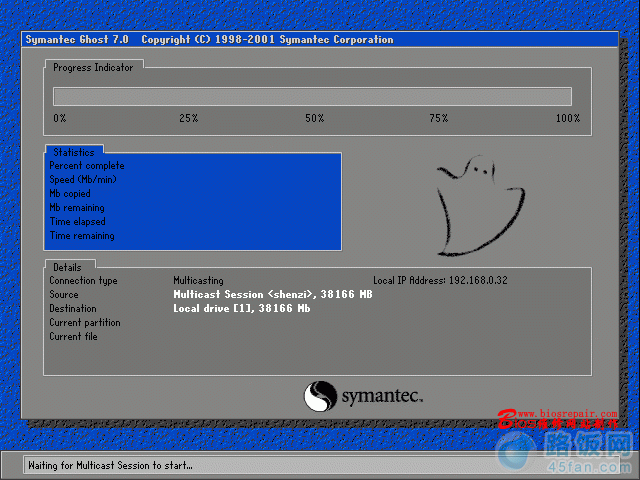640x480 pixels.
Task: Click the Multicasting connection value
Action: [198, 280]
